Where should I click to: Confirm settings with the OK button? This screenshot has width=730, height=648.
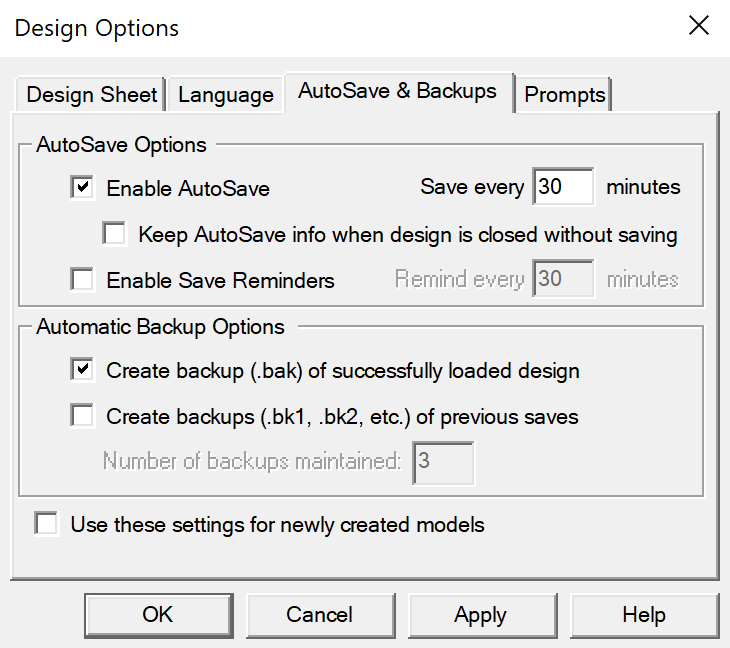click(159, 615)
